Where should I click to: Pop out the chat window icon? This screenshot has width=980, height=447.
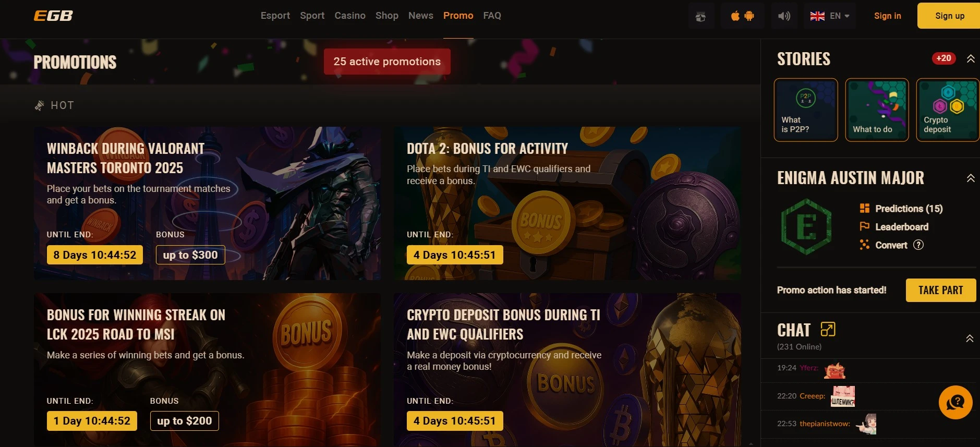tap(828, 329)
